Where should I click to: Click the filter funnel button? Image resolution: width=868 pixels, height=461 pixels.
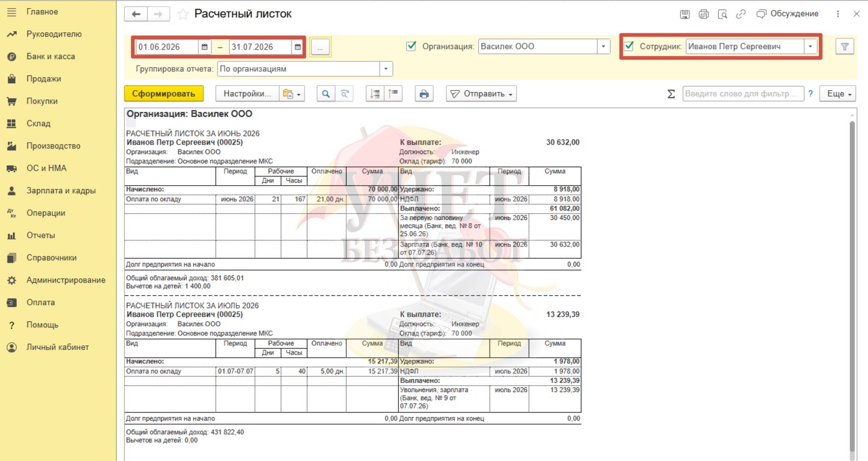click(844, 46)
